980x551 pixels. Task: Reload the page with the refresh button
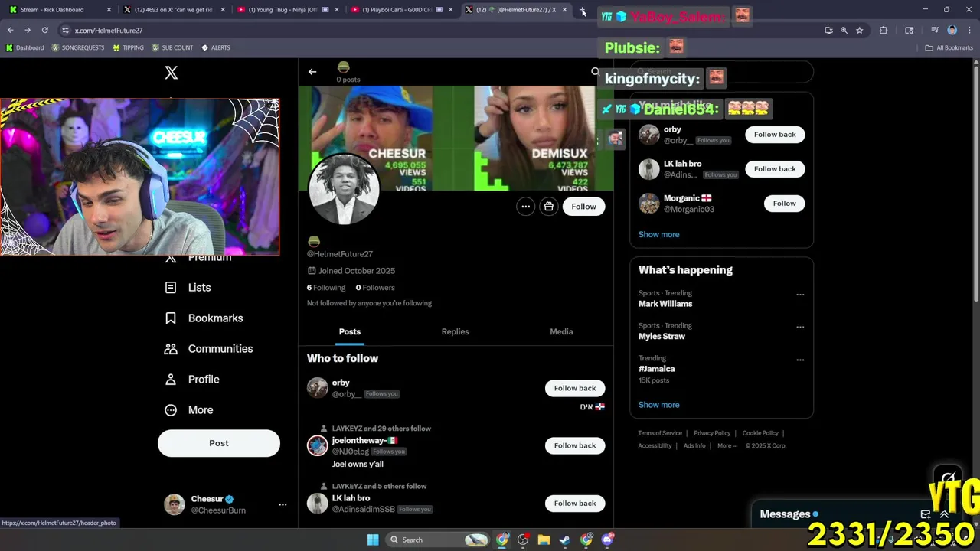(x=44, y=31)
